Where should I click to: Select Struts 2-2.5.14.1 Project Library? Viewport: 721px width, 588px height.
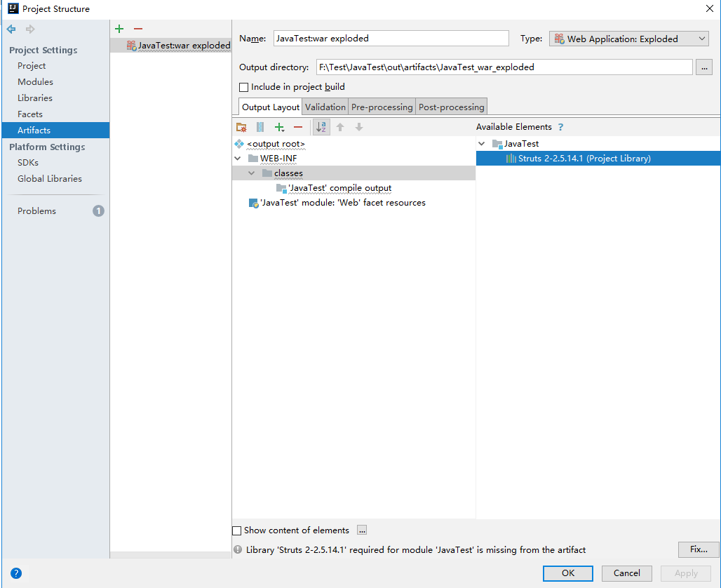pos(598,159)
